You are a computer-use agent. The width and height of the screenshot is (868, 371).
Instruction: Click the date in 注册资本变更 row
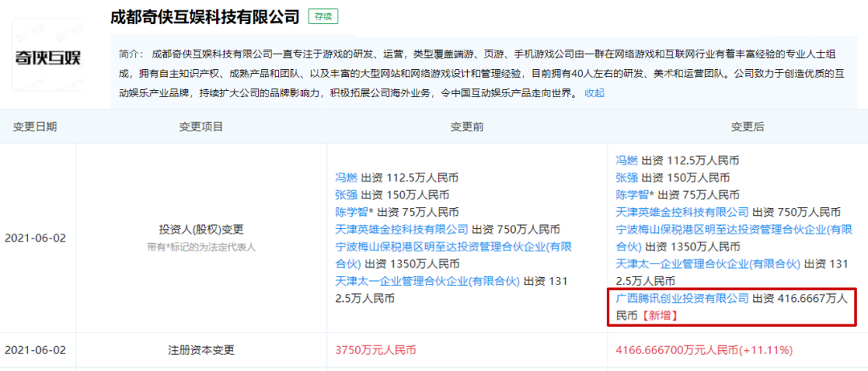pos(35,350)
